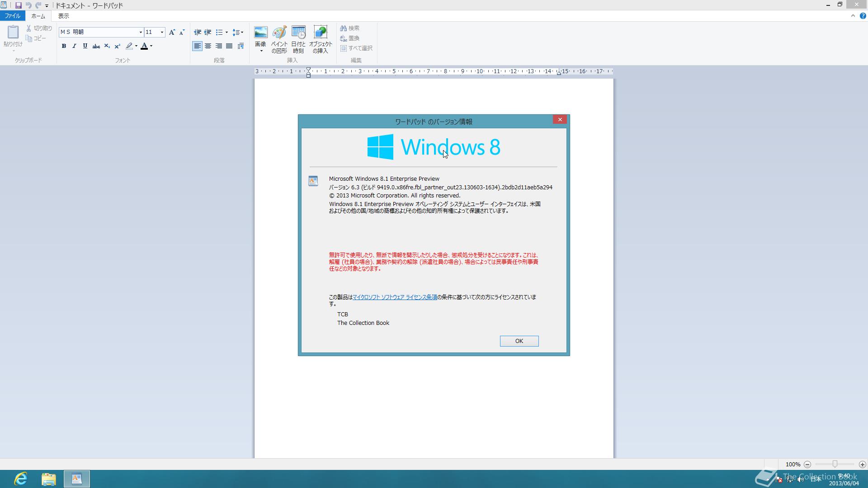868x488 pixels.
Task: Click the increase indent icon
Action: pos(208,32)
